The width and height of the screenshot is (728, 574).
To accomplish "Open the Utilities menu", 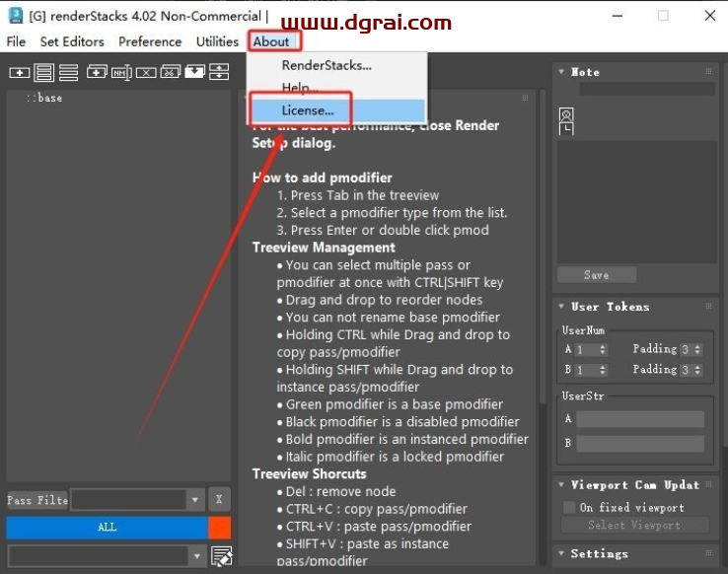I will tap(217, 41).
